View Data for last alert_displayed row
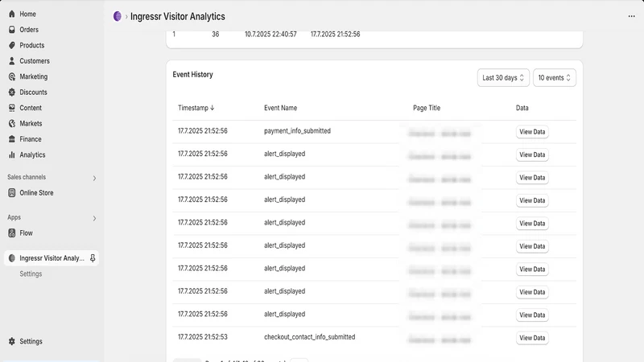Image resolution: width=644 pixels, height=362 pixels. coord(532,315)
